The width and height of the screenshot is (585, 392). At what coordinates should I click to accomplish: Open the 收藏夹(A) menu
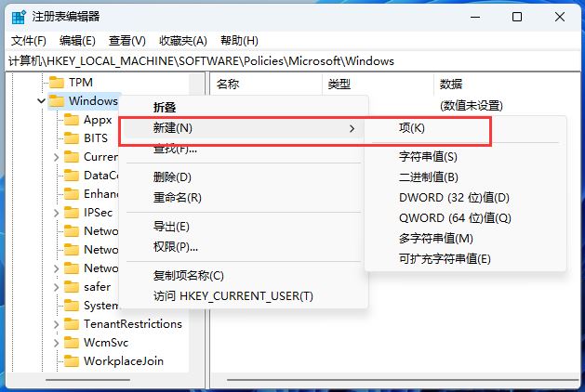pyautogui.click(x=183, y=41)
